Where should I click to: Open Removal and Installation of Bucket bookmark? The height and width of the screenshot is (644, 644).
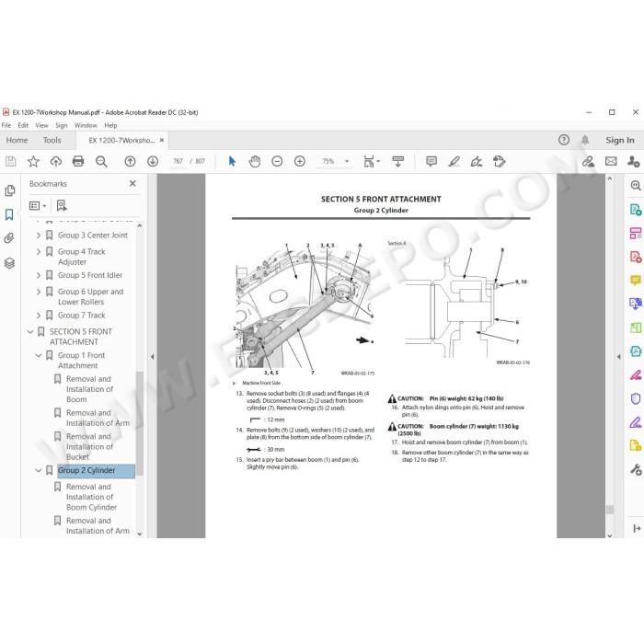point(89,446)
